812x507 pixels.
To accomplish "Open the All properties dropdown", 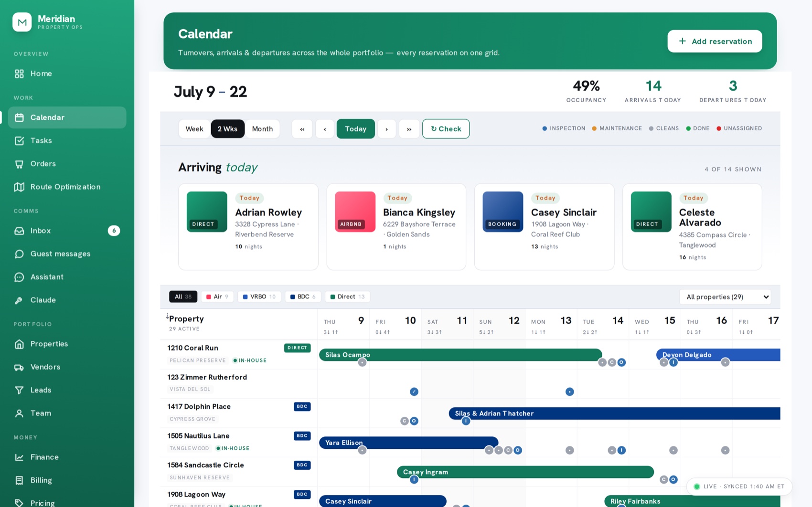I will (x=725, y=297).
